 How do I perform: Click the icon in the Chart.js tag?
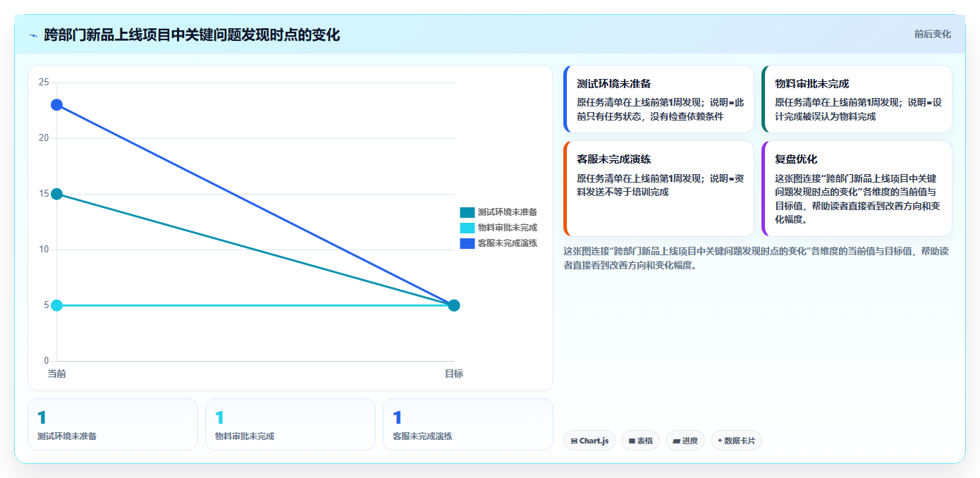click(x=574, y=441)
